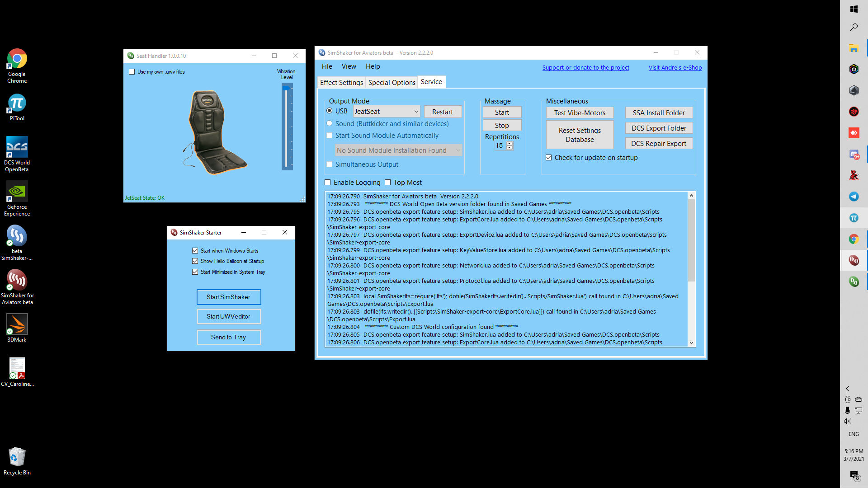
Task: Open microphone tray icon
Action: point(847,410)
